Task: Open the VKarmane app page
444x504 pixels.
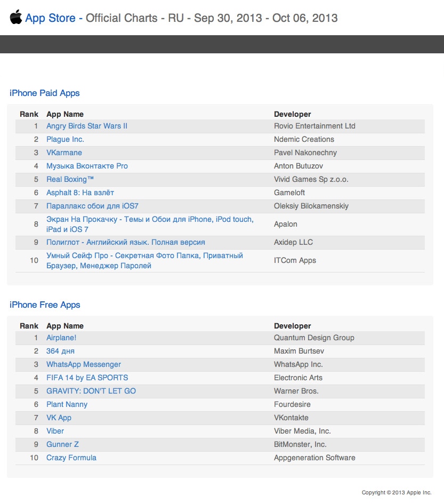Action: click(64, 153)
